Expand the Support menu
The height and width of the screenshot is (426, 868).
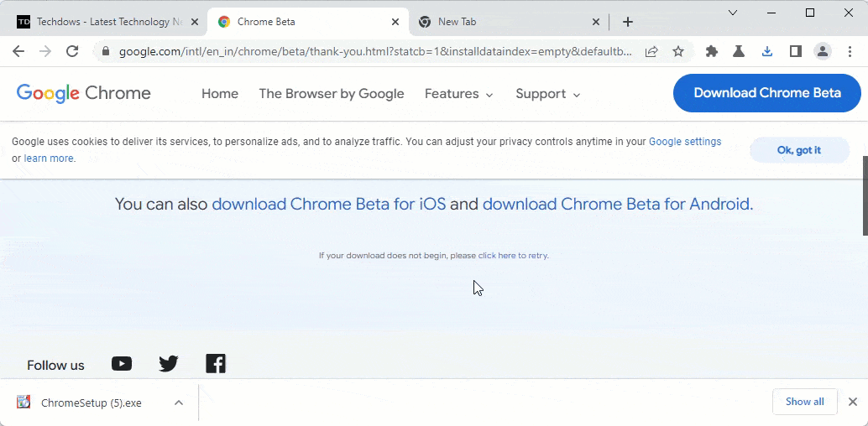click(548, 94)
